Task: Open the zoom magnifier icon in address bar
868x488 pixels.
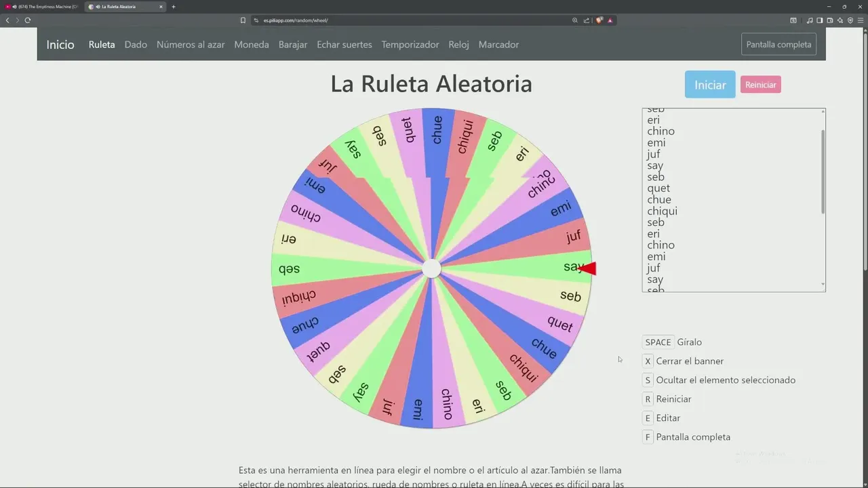Action: [x=575, y=20]
